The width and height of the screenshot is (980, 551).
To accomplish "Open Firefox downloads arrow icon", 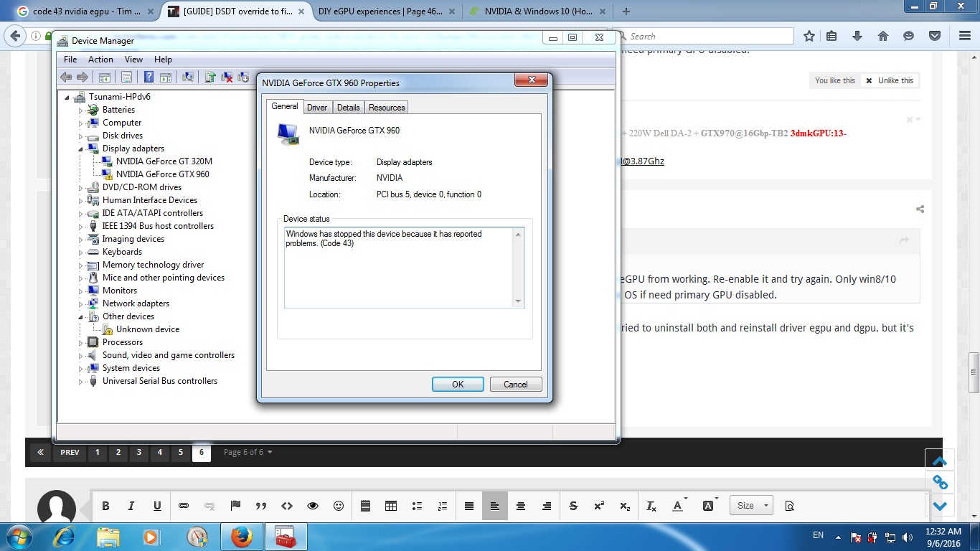I will (x=857, y=36).
